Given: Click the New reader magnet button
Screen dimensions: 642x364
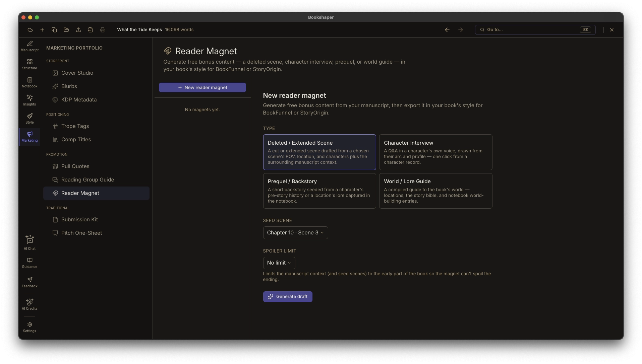Looking at the screenshot, I should tap(202, 87).
